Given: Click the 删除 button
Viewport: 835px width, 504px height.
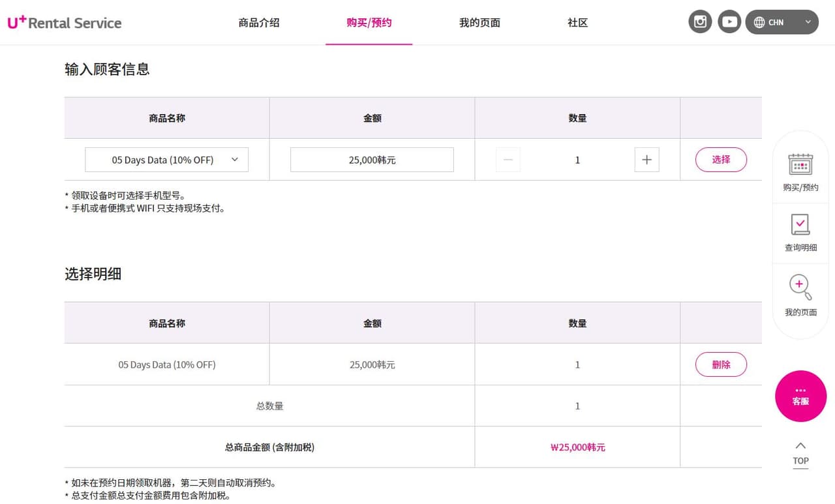Looking at the screenshot, I should point(721,364).
